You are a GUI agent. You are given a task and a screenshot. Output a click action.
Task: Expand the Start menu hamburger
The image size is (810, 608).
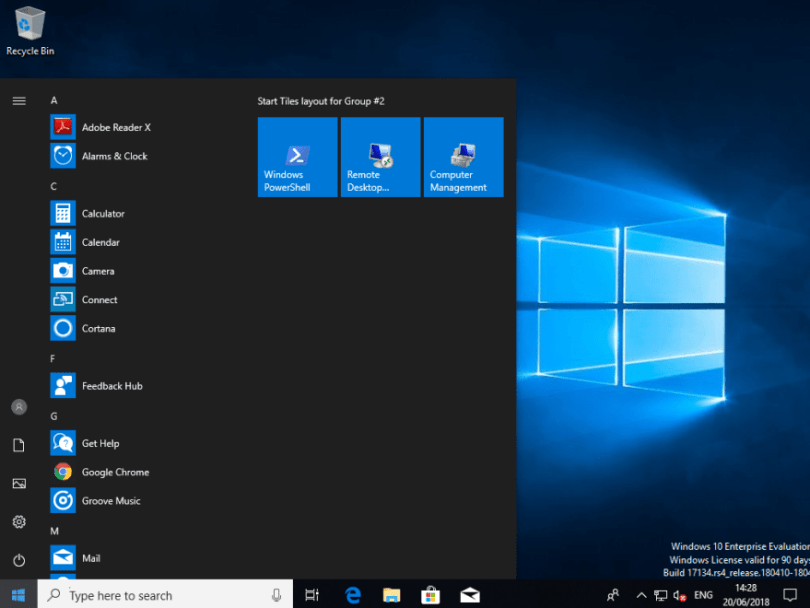point(19,101)
